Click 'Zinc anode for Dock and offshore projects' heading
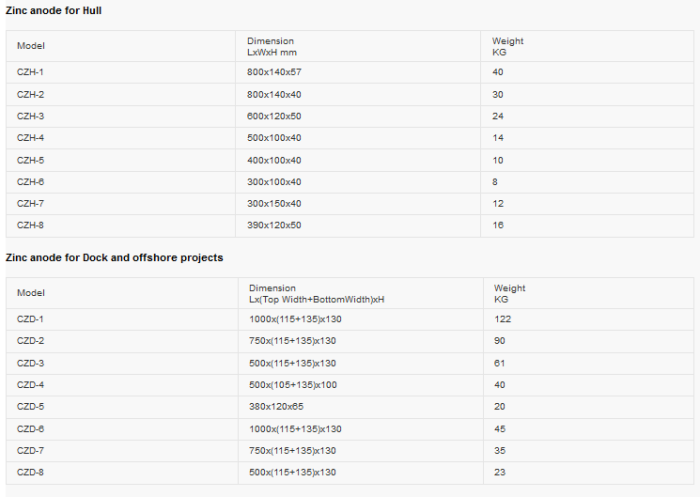The width and height of the screenshot is (700, 497). coord(114,258)
